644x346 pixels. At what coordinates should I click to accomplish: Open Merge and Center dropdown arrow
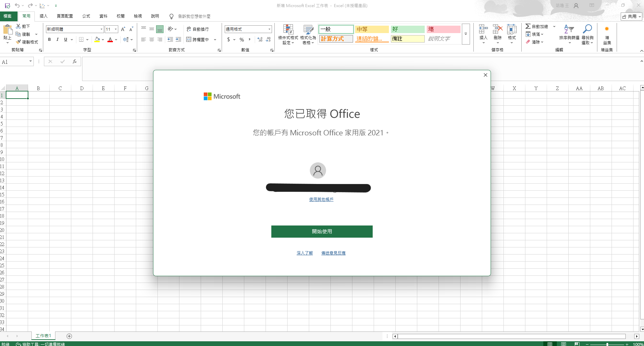pyautogui.click(x=215, y=39)
